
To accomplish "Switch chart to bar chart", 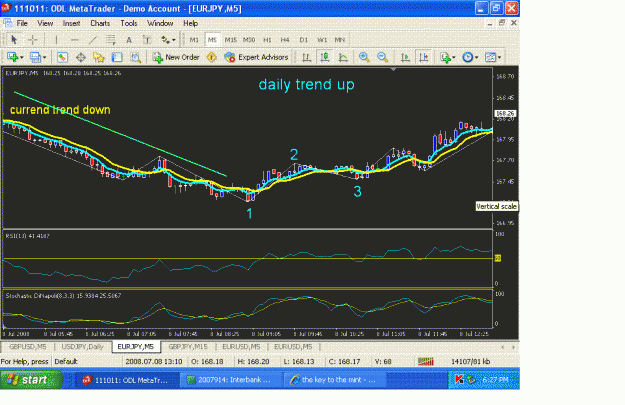I will point(306,57).
